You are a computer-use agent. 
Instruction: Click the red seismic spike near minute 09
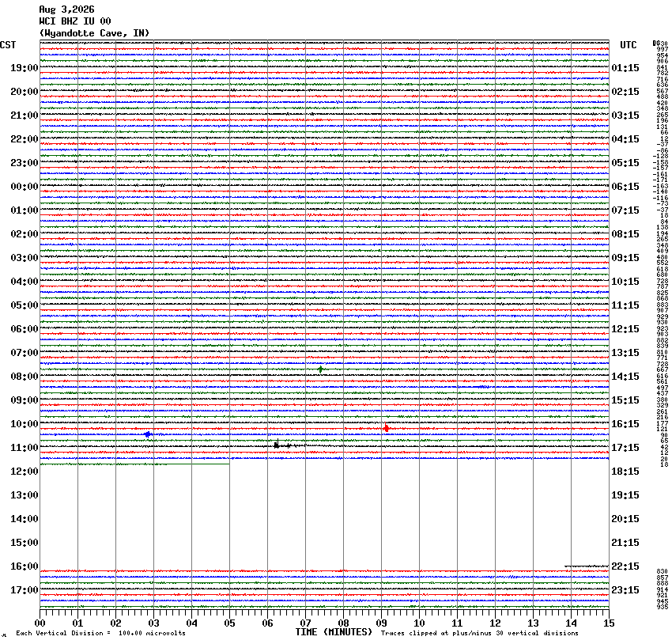[387, 428]
